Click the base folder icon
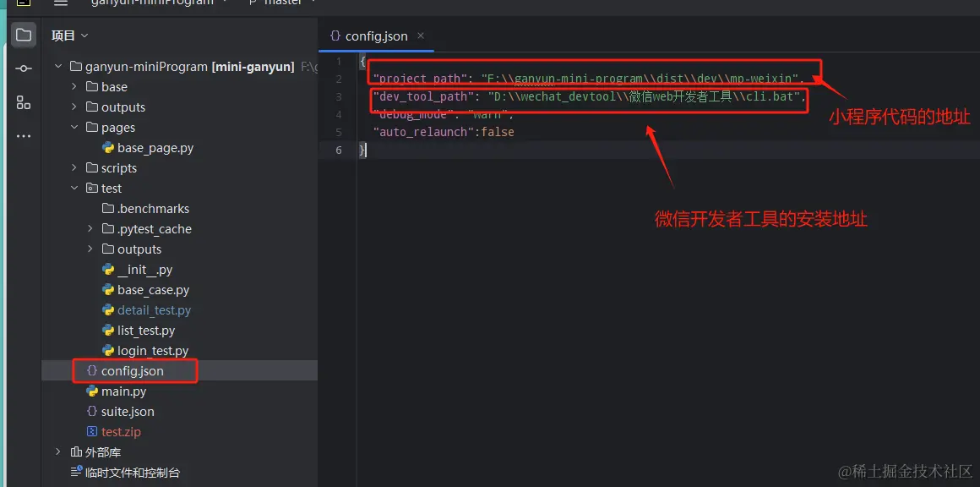This screenshot has width=980, height=487. coord(92,86)
